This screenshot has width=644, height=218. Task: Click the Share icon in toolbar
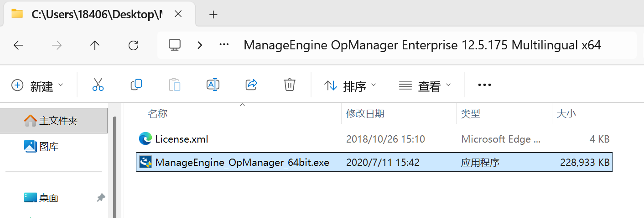pyautogui.click(x=251, y=85)
